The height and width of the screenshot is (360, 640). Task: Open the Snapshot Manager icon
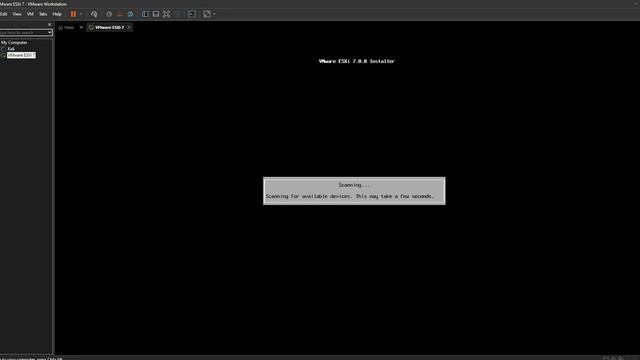tap(130, 14)
